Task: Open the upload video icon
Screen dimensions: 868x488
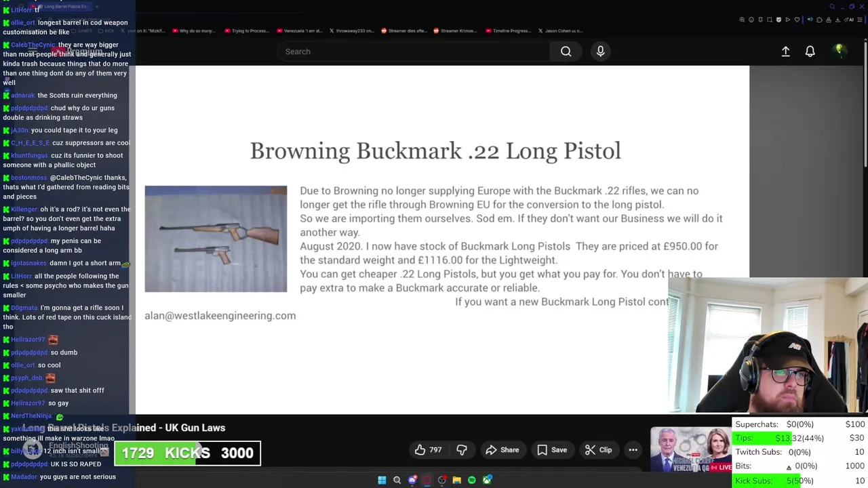Action: coord(785,52)
